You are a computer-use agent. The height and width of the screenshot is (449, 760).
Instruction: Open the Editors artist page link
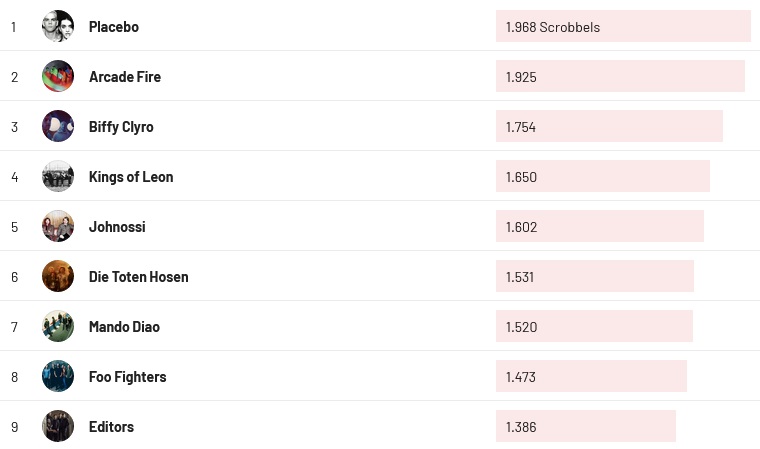111,427
